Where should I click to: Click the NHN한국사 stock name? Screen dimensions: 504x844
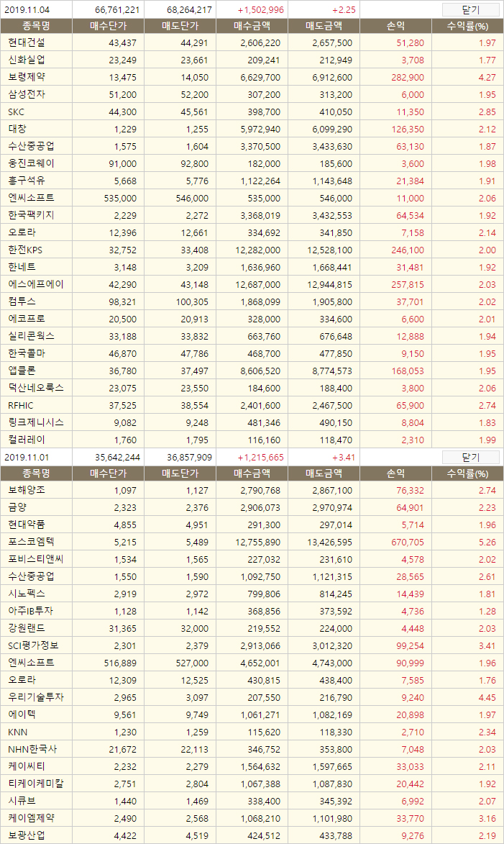coord(32,749)
